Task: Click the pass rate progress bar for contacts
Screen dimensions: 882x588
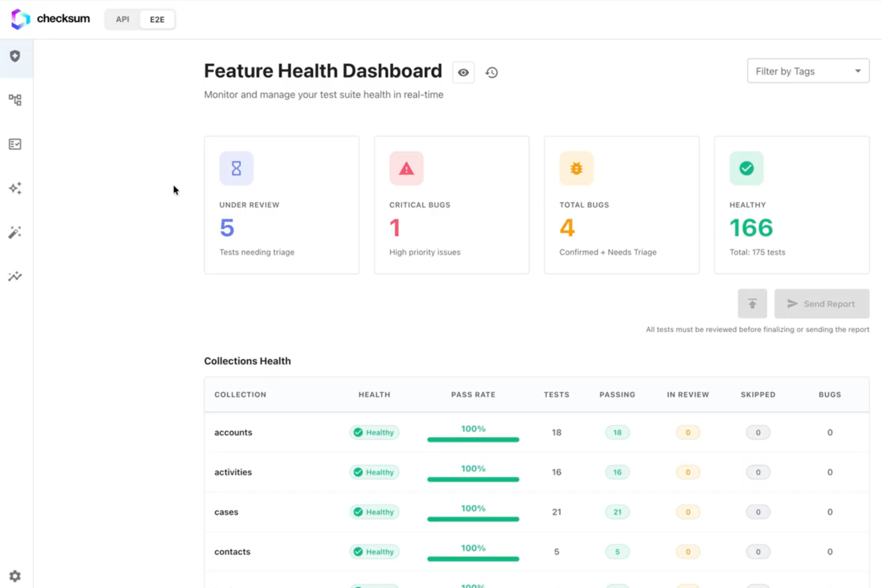Action: pos(473,559)
